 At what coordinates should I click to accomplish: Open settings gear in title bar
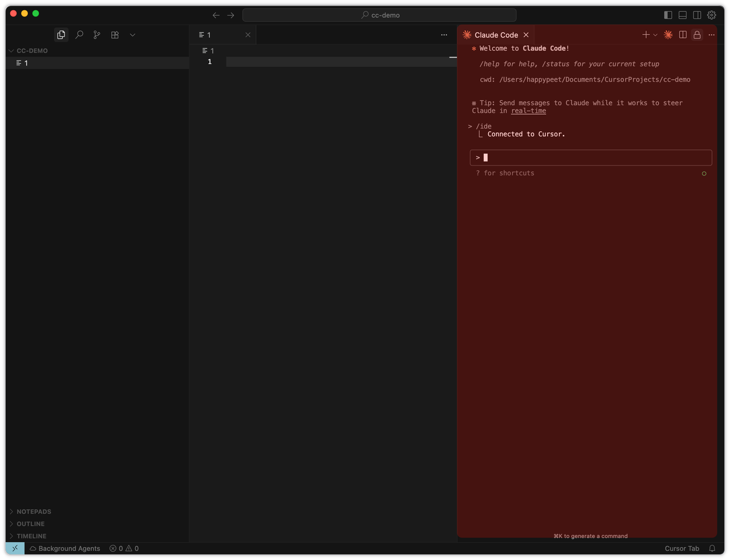[712, 15]
